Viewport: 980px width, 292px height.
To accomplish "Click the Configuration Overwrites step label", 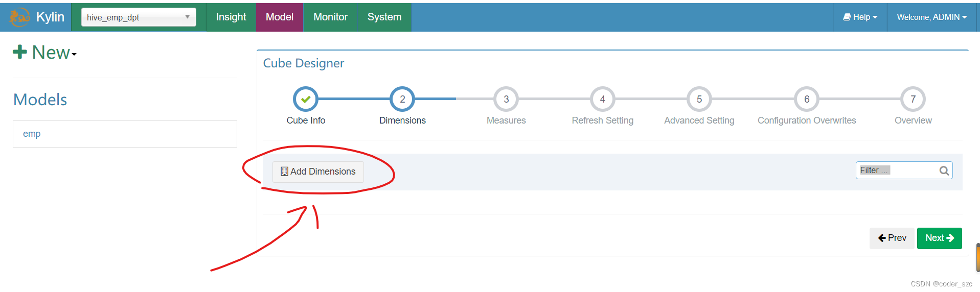I will 807,120.
